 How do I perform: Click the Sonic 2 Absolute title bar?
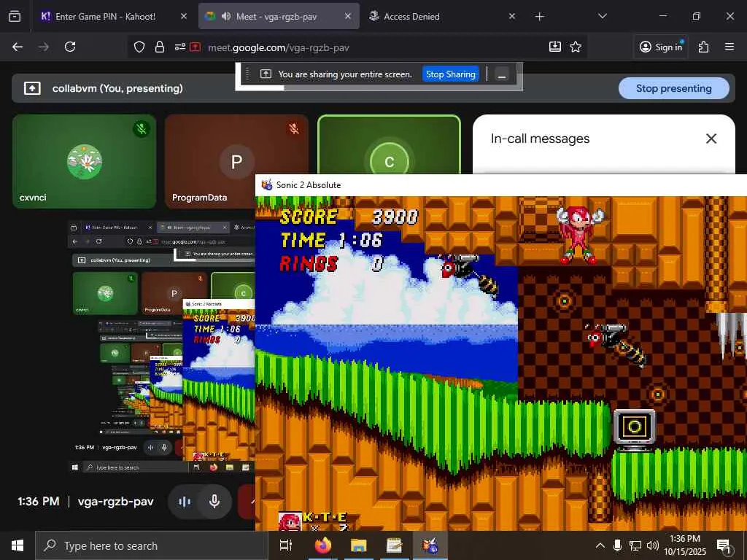(500, 185)
